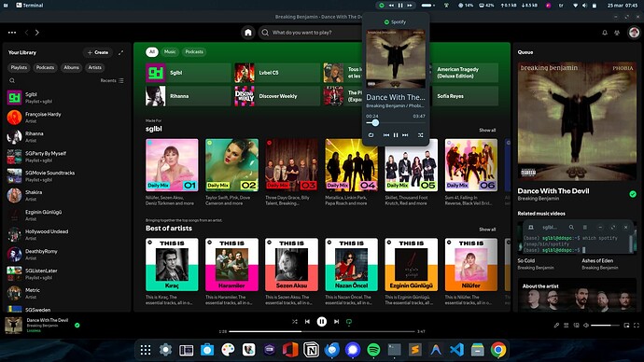Skip to next track in Spotify popup

(405, 135)
